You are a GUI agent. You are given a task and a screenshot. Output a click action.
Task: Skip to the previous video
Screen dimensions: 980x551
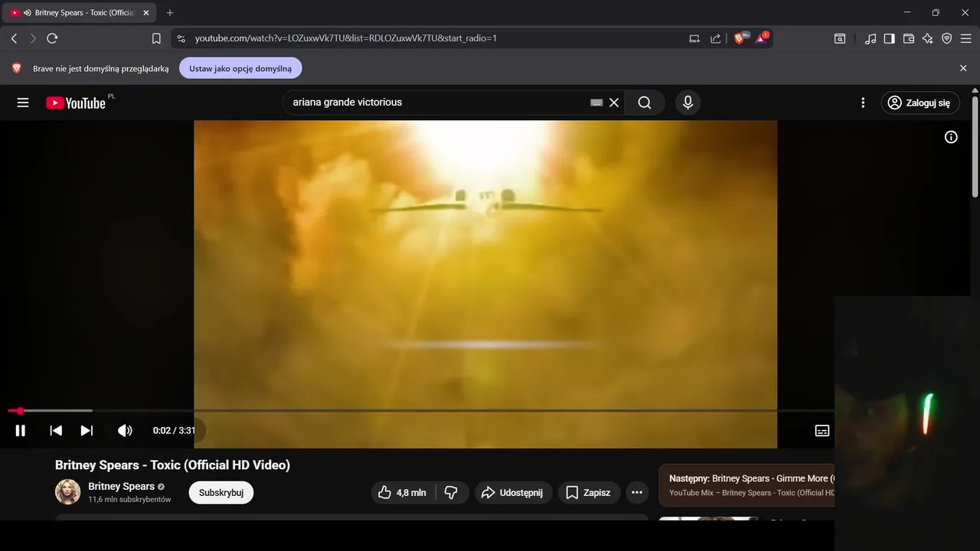56,430
